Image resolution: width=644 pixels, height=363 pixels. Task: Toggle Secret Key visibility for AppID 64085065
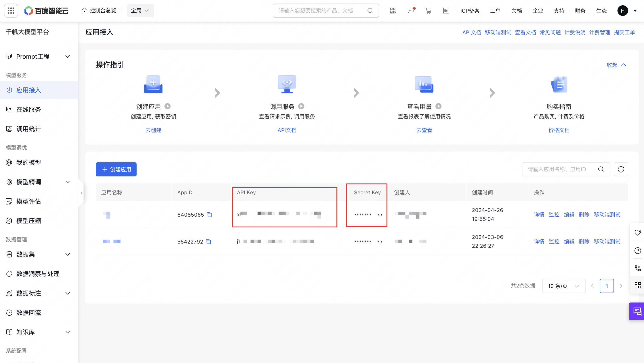click(x=379, y=214)
